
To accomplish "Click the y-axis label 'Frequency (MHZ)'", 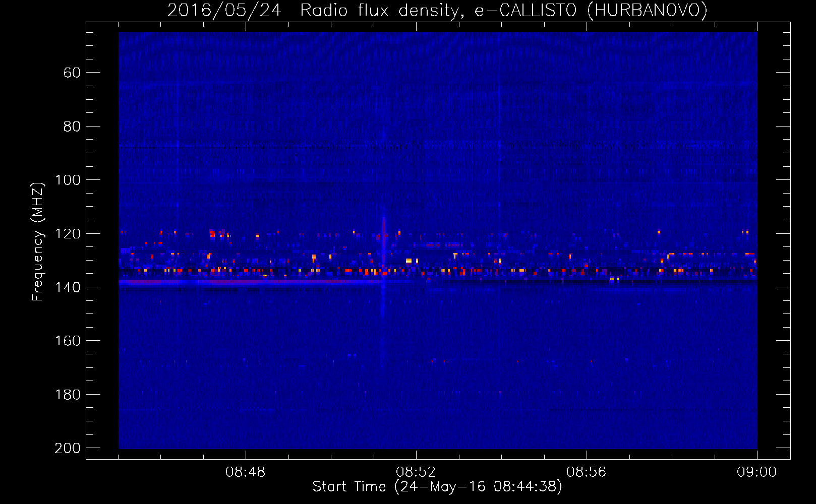I will (38, 241).
